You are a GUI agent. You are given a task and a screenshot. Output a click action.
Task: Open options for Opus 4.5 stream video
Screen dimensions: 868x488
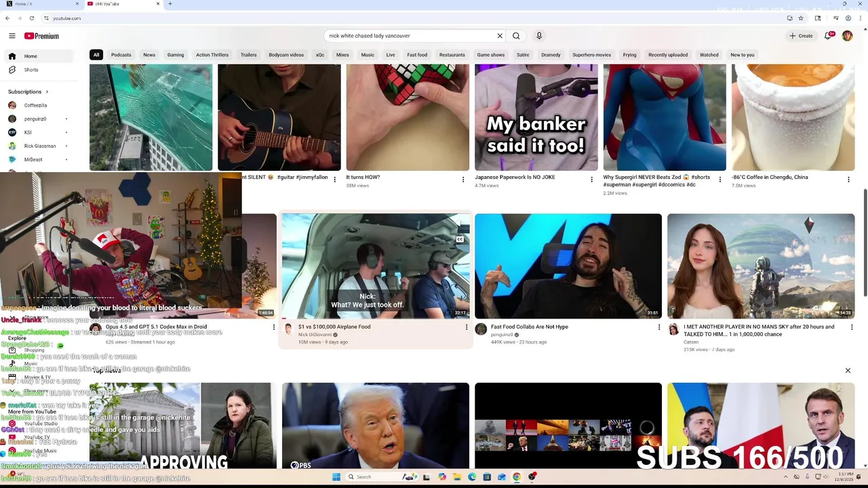273,327
